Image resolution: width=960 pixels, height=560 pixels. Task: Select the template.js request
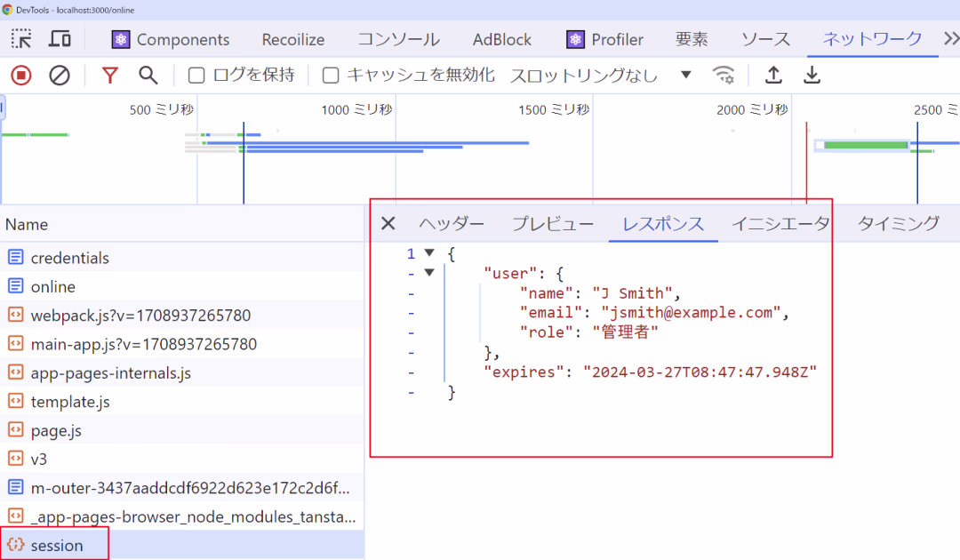[x=182, y=401]
